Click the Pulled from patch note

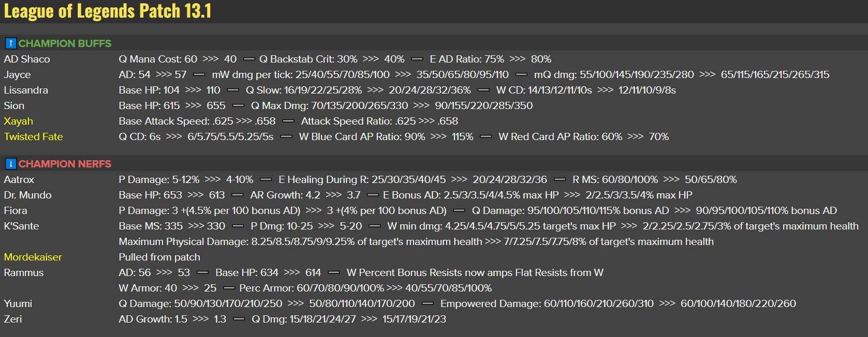(x=159, y=257)
